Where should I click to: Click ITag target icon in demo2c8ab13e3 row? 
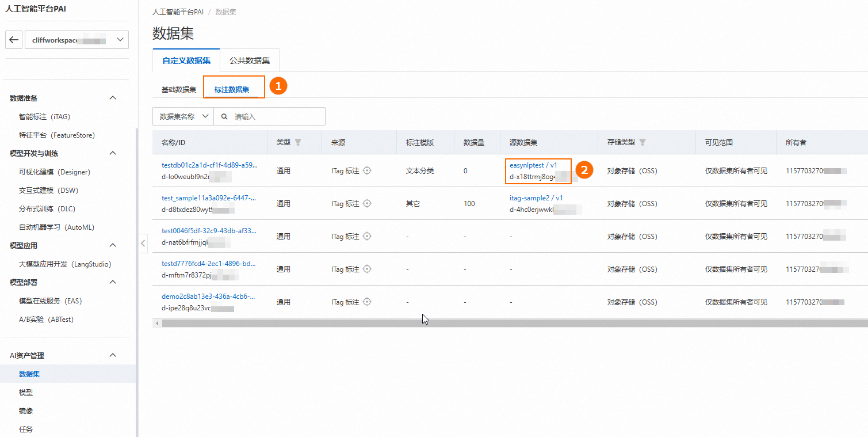tap(367, 302)
